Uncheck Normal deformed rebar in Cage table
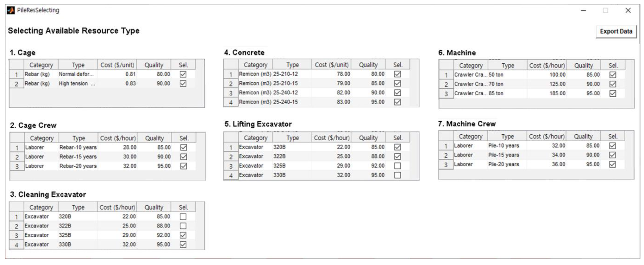Image resolution: width=644 pixels, height=265 pixels. click(183, 74)
